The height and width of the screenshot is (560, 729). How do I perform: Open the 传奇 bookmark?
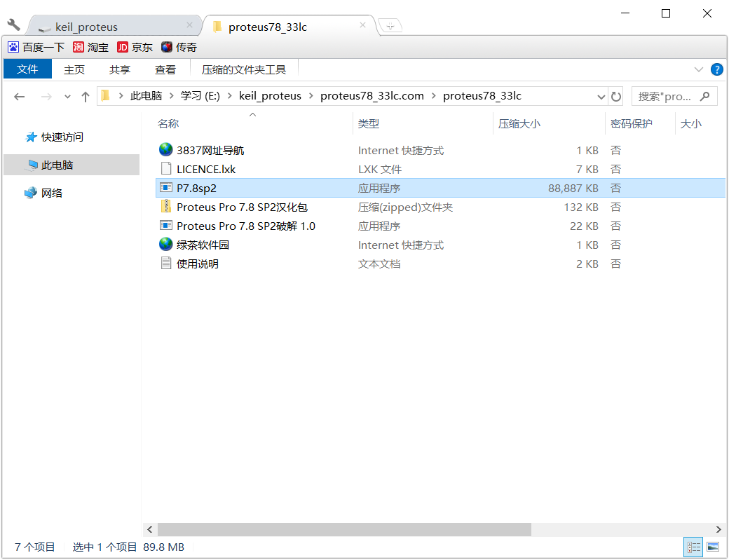coord(179,48)
